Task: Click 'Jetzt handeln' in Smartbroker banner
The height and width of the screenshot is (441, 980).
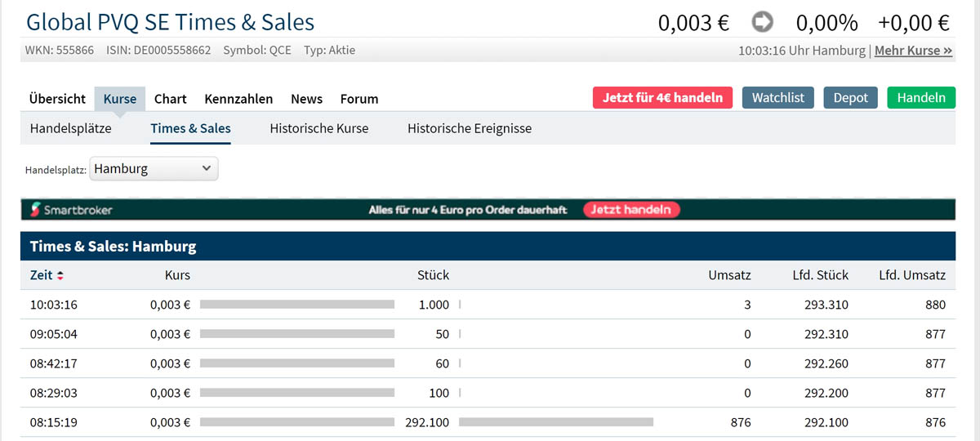Action: pos(631,210)
